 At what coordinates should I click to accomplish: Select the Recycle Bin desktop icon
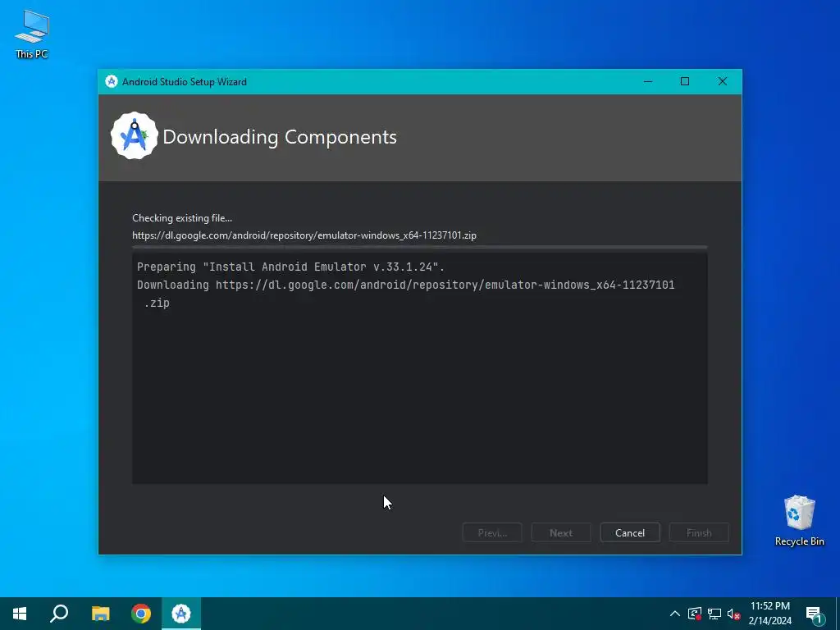tap(799, 520)
